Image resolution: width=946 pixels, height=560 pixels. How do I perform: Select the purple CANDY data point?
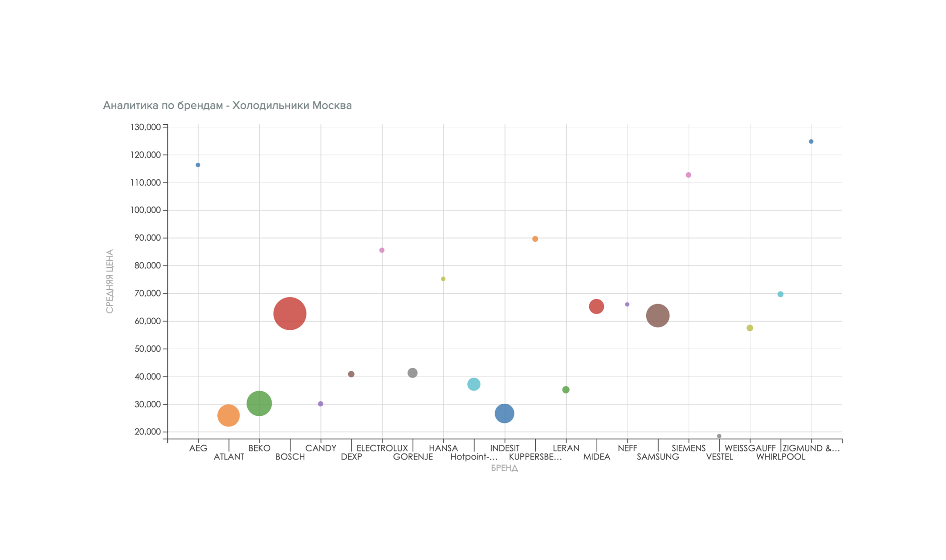pos(320,404)
